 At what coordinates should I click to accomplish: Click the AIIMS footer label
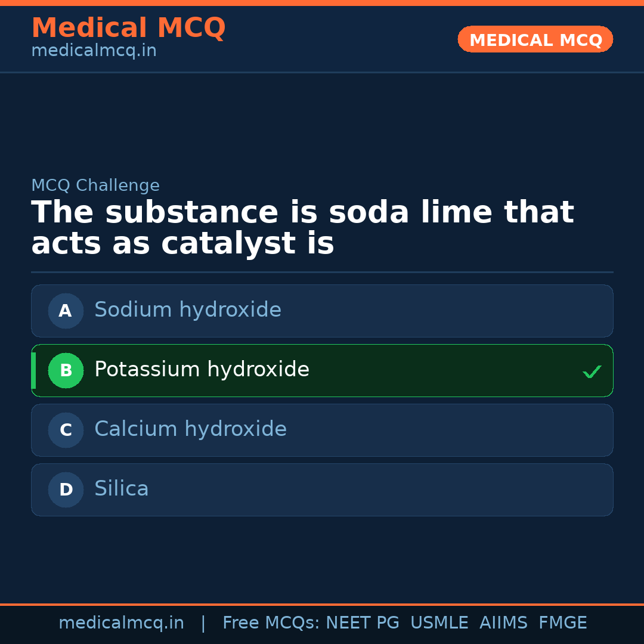503,623
